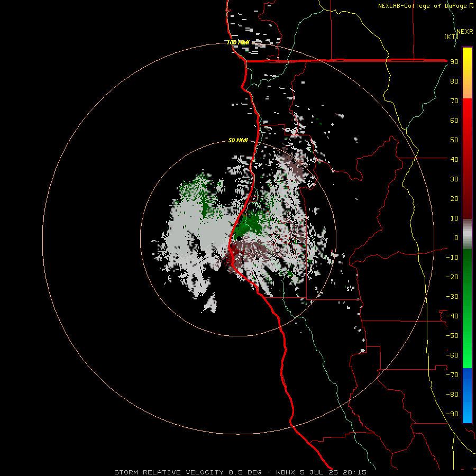Screen dimensions: 476x476
Task: Pick the yellow-orange top segment of the color bar
Action: (467, 73)
